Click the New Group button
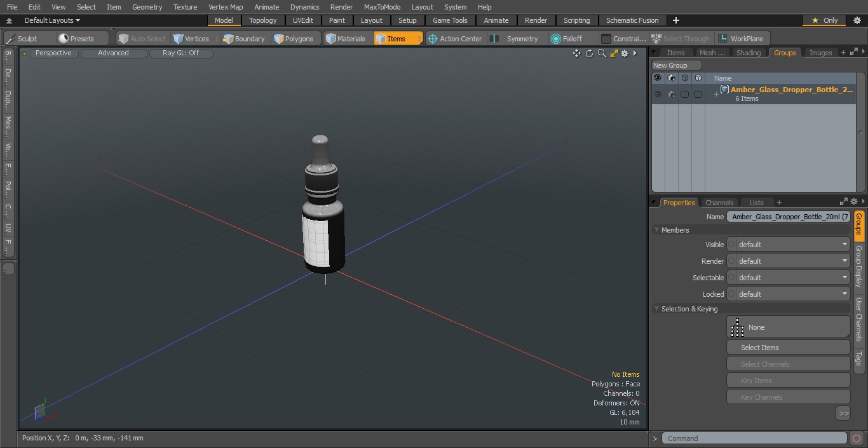868x448 pixels. (x=676, y=65)
